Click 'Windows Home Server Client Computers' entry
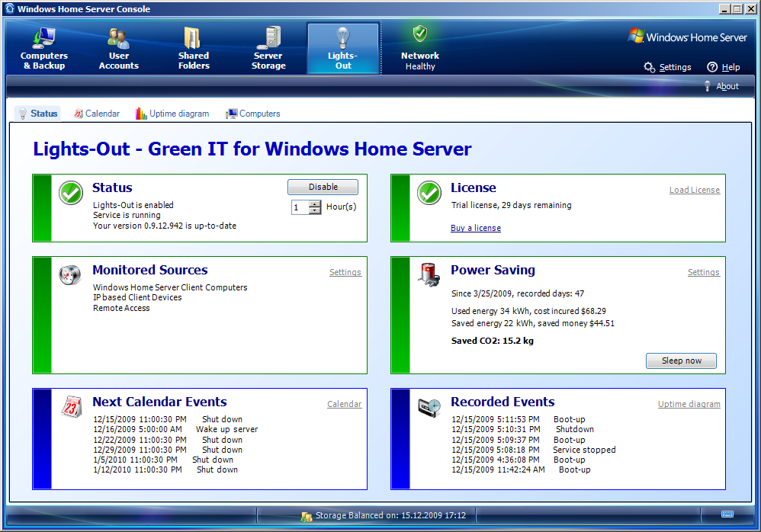Image resolution: width=761 pixels, height=532 pixels. (170, 287)
